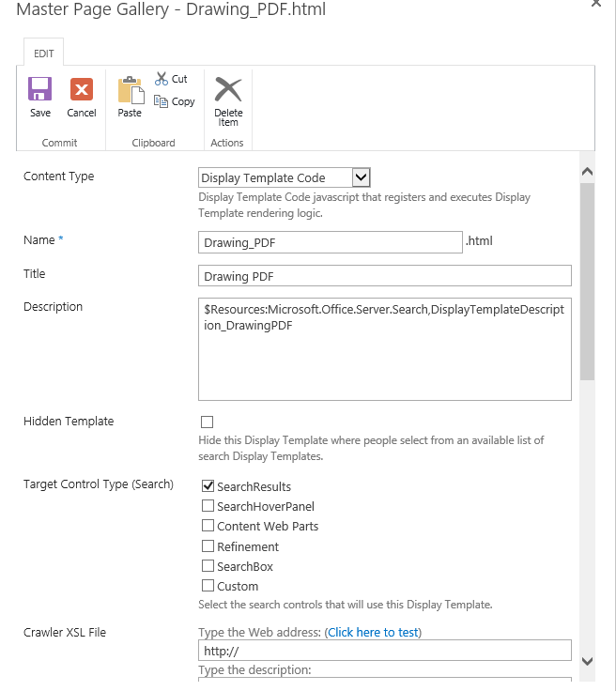Click the Cut scissors icon

pos(161,79)
